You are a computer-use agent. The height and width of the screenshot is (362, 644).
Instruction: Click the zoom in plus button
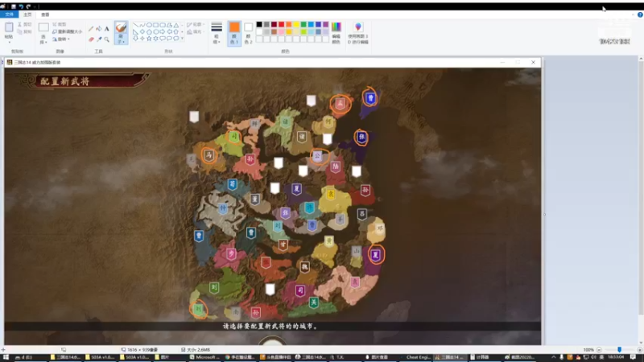pyautogui.click(x=639, y=350)
